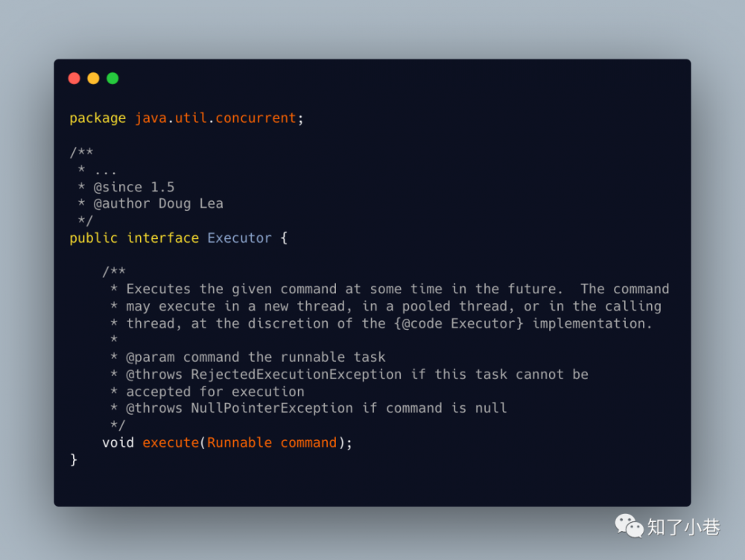Click the final closing curly brace
The image size is (745, 560).
[x=74, y=459]
